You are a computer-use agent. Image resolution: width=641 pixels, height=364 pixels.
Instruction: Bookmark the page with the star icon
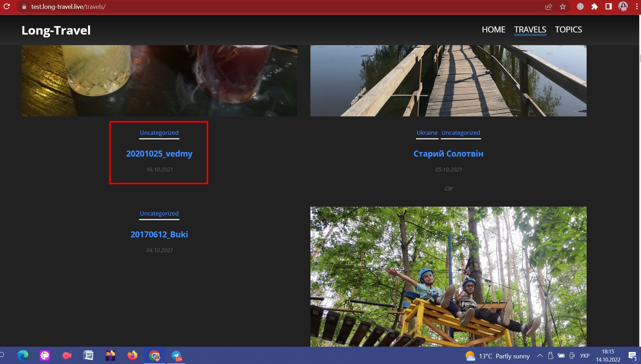point(562,6)
